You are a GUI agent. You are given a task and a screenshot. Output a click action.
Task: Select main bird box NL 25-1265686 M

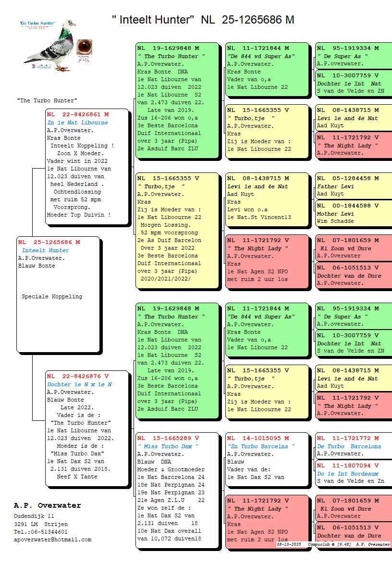58,294
